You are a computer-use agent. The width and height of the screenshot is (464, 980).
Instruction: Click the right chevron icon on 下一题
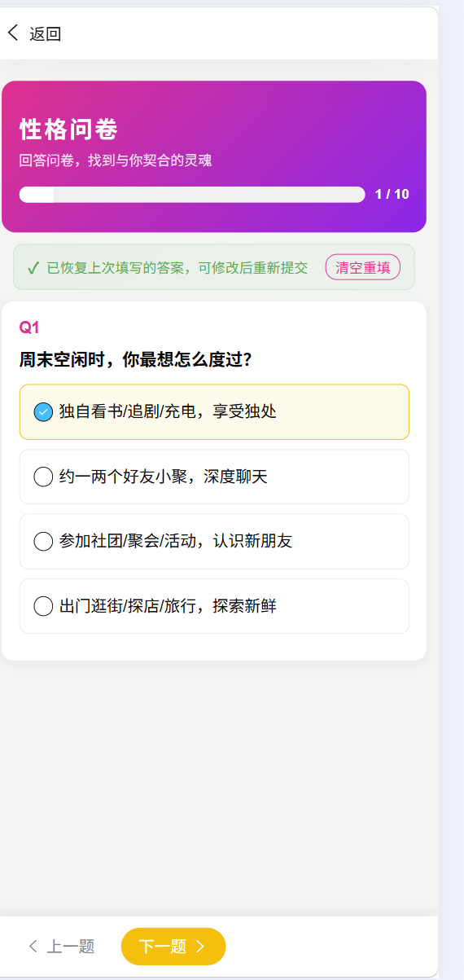click(x=199, y=946)
